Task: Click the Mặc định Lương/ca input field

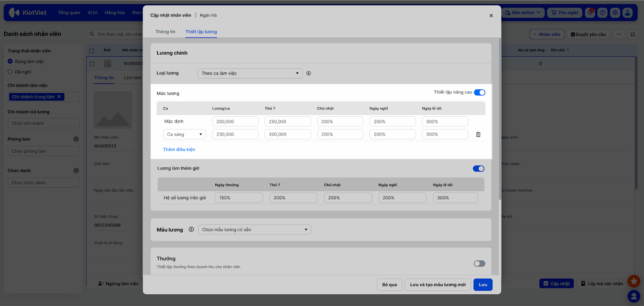Action: (235, 122)
